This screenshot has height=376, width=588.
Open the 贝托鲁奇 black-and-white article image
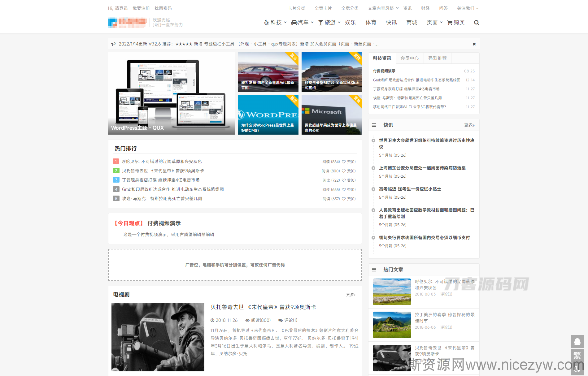pyautogui.click(x=158, y=337)
